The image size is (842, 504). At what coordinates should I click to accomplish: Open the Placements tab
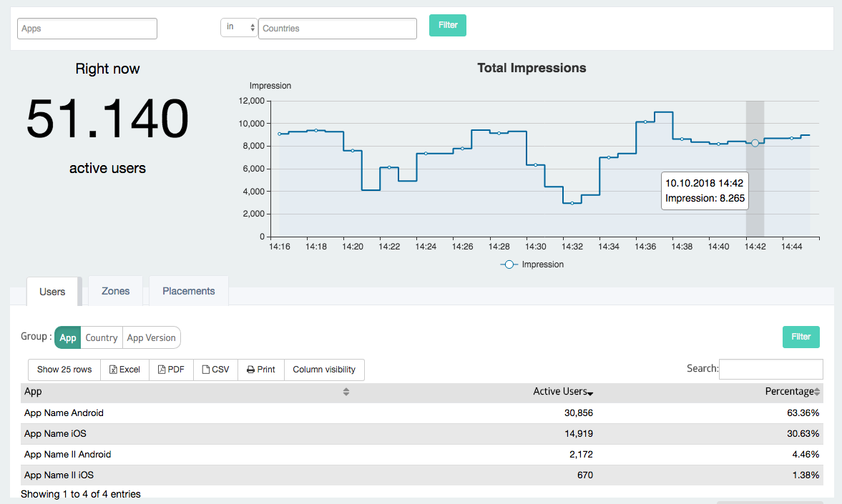point(188,291)
